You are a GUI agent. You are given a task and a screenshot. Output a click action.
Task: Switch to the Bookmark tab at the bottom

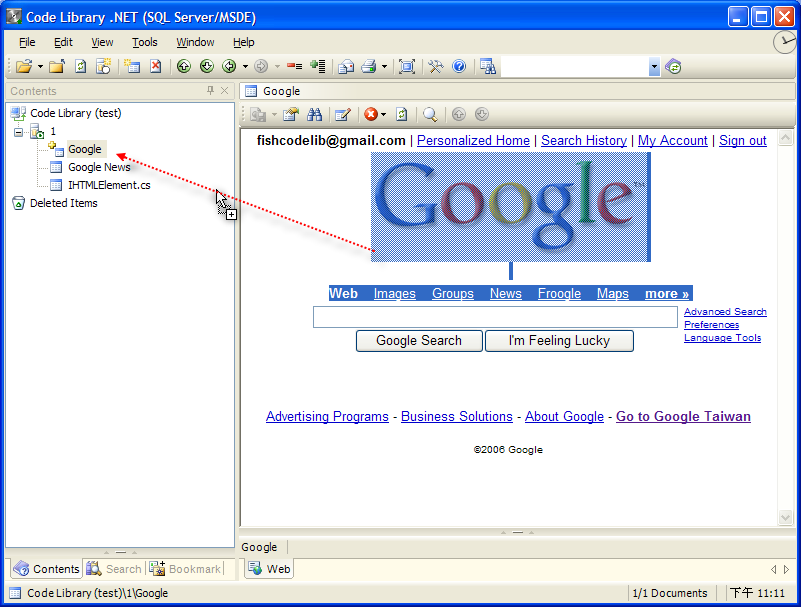[x=185, y=569]
